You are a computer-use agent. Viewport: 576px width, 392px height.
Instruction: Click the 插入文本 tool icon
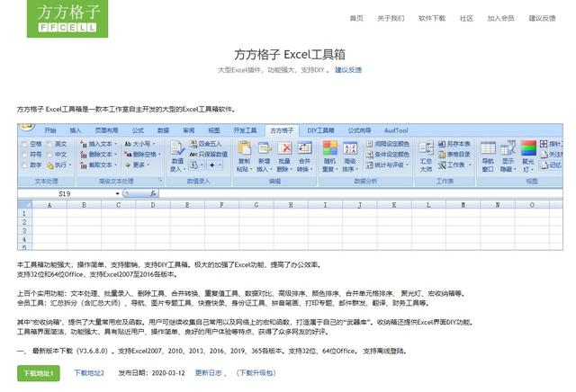click(84, 144)
